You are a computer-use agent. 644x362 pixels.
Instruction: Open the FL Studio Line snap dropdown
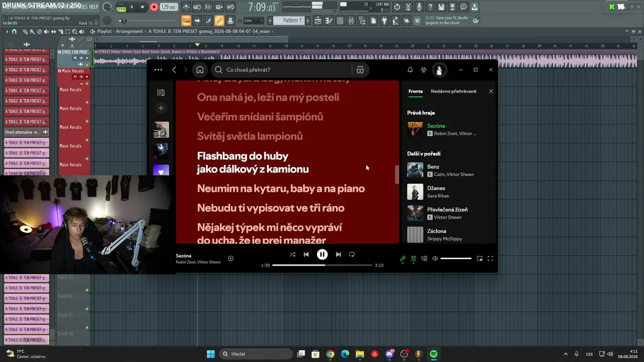point(254,21)
